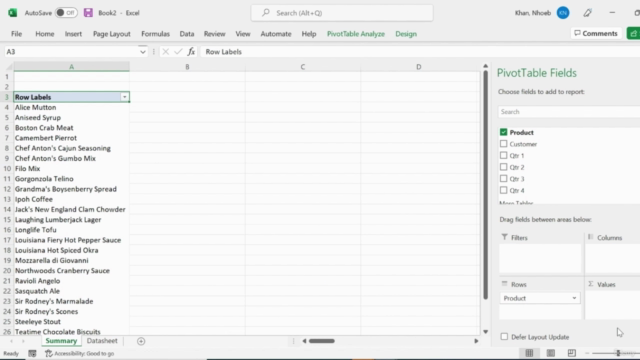Open the File menu
640x360 pixels.
point(17,34)
